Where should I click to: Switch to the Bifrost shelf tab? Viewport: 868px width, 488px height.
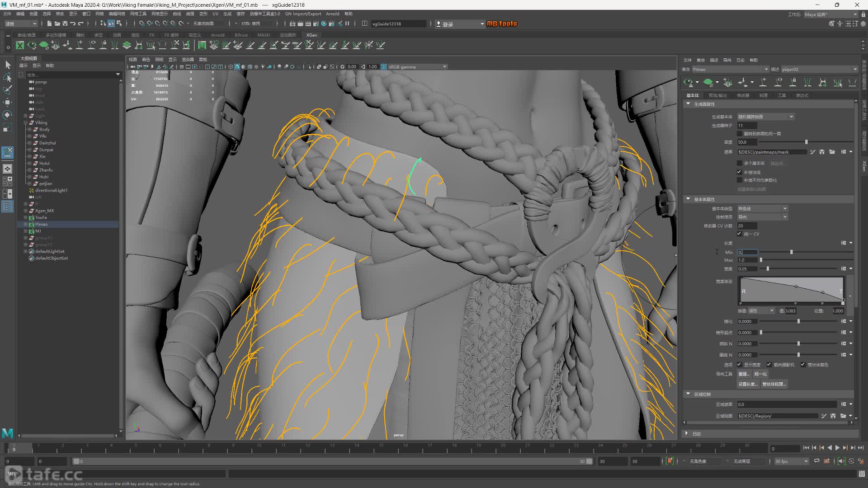point(241,35)
